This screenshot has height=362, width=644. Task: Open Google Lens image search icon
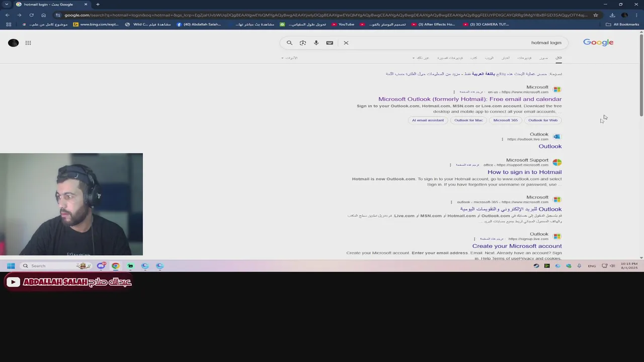[x=303, y=43]
